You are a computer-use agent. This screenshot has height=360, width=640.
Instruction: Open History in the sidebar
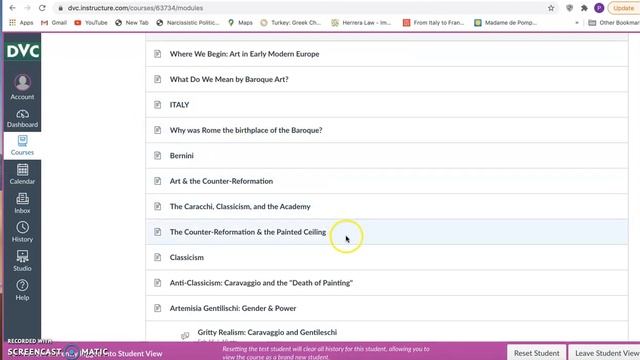[x=22, y=232]
